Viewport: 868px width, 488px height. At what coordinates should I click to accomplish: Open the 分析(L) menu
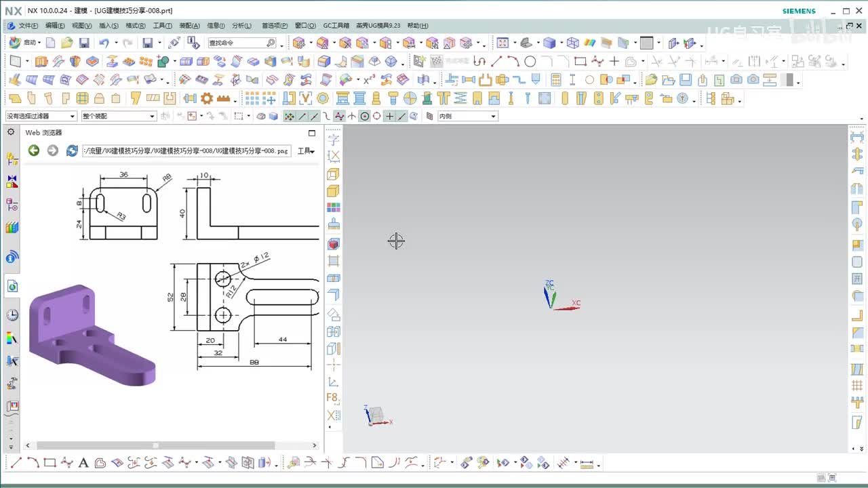242,26
